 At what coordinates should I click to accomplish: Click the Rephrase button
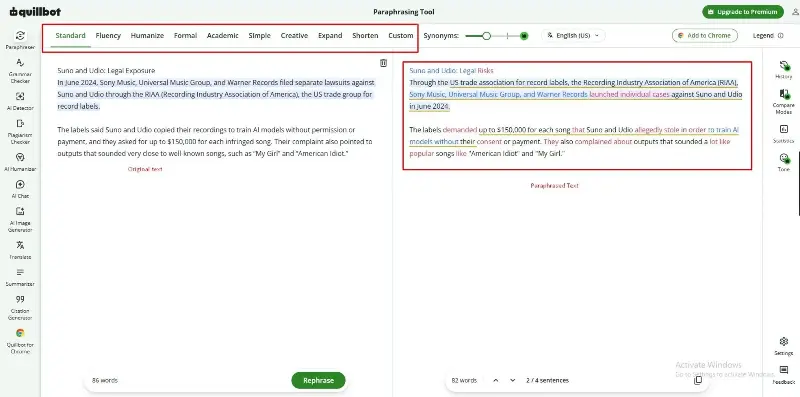tap(318, 380)
